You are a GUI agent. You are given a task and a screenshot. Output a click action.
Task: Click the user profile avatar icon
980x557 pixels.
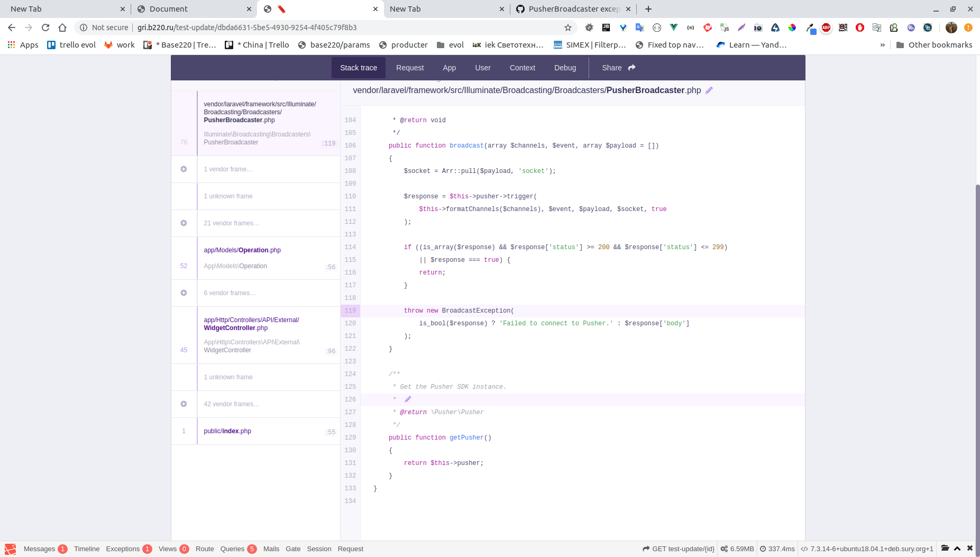[x=951, y=28]
